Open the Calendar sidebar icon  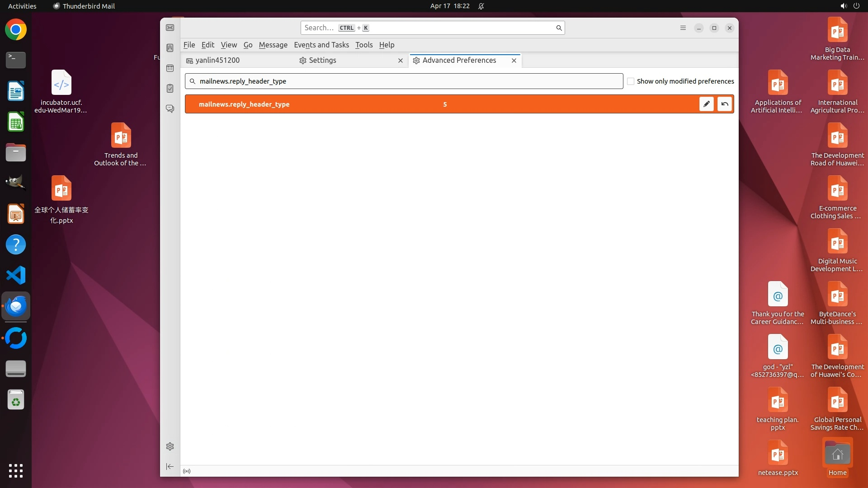pos(170,68)
